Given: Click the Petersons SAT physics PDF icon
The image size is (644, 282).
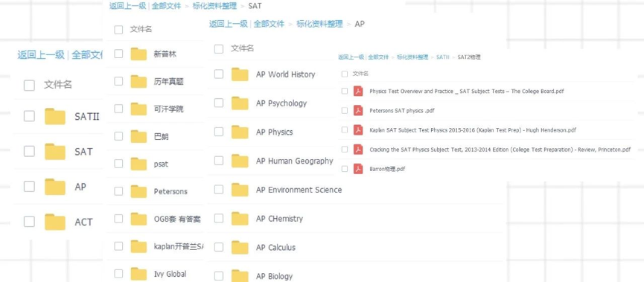Looking at the screenshot, I should click(x=358, y=110).
